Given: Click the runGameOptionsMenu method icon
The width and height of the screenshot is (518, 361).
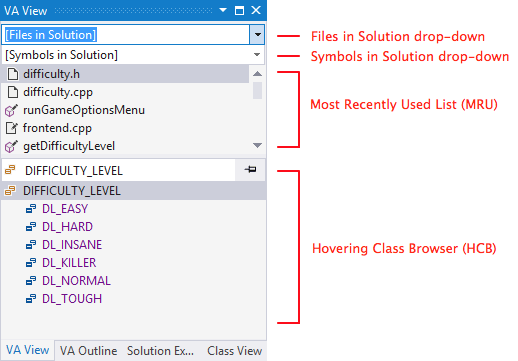Looking at the screenshot, I should pyautogui.click(x=11, y=110).
